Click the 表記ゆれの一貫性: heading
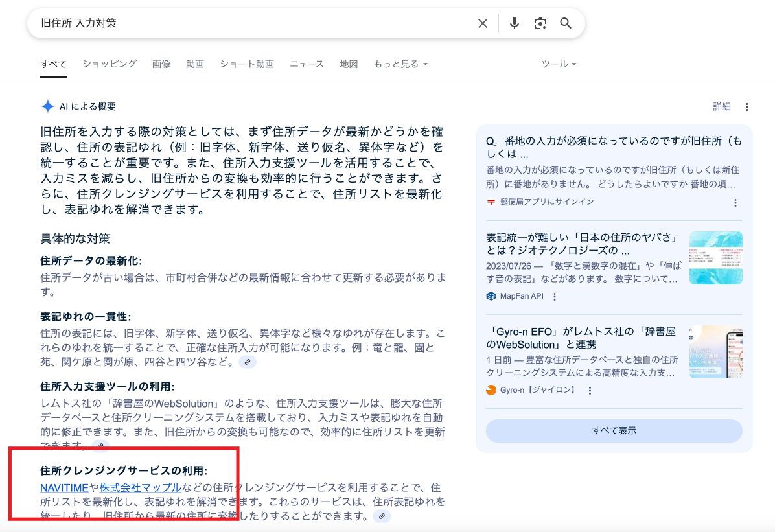This screenshot has height=532, width=775. point(86,316)
